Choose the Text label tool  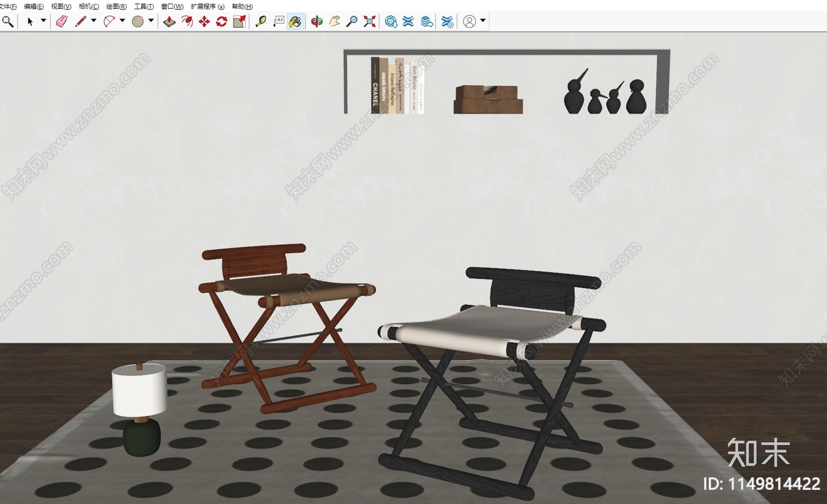[279, 22]
